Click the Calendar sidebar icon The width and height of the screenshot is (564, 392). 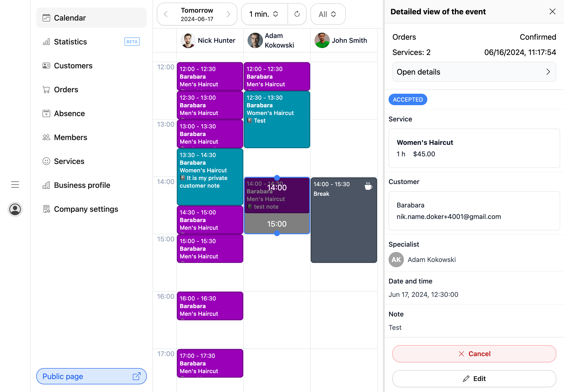click(x=45, y=17)
